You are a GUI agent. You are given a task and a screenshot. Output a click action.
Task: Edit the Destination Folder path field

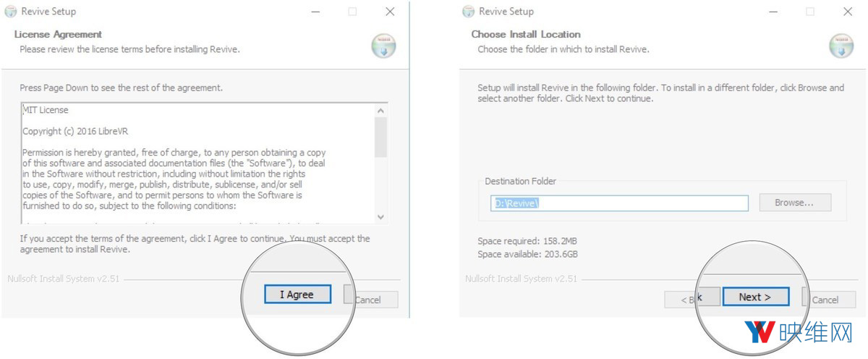(x=619, y=203)
